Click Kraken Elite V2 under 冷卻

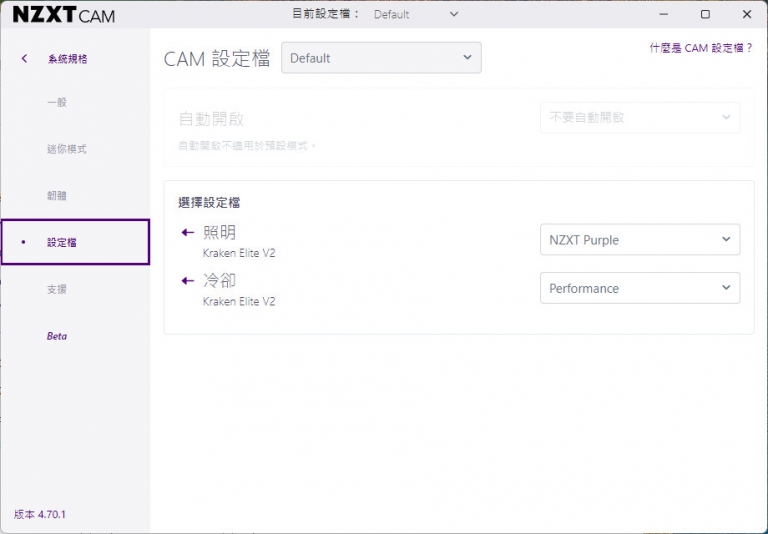(239, 302)
